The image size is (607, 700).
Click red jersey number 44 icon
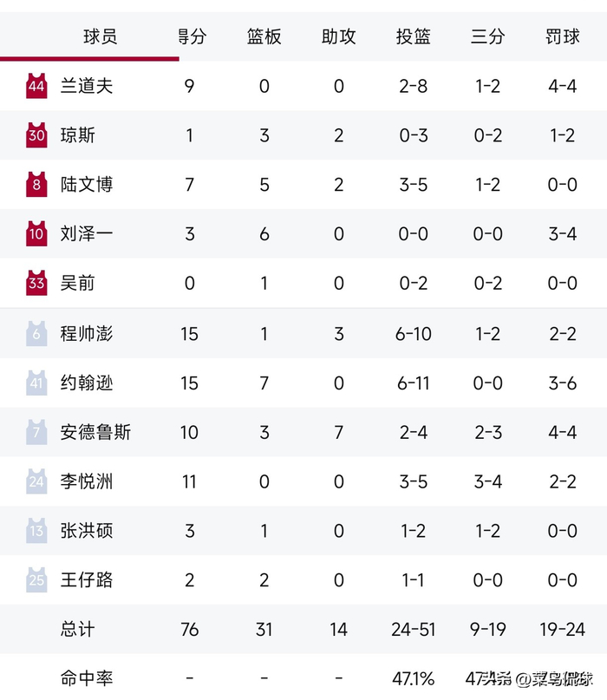[x=36, y=86]
